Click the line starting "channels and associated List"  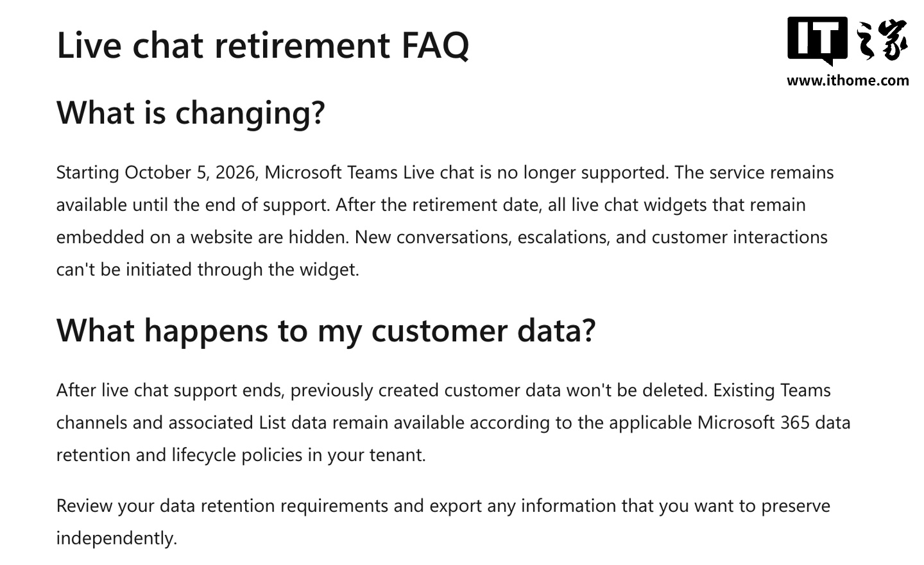tap(454, 423)
